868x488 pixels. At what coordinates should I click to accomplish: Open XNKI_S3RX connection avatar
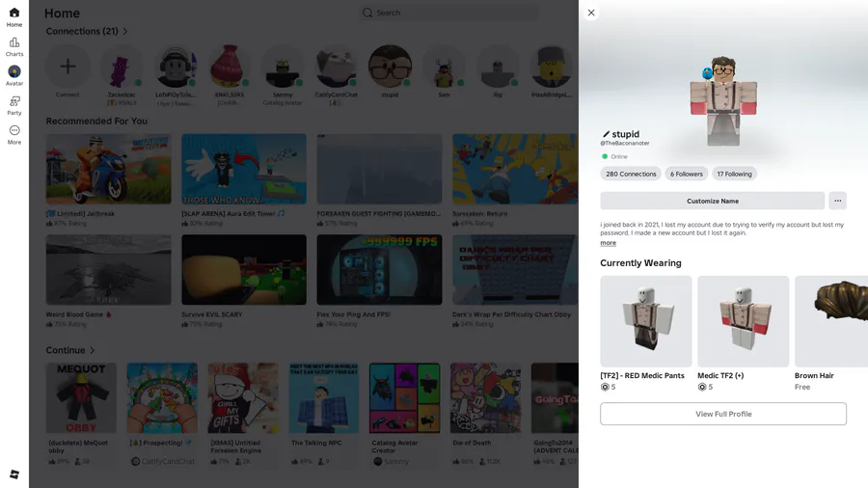tap(229, 67)
